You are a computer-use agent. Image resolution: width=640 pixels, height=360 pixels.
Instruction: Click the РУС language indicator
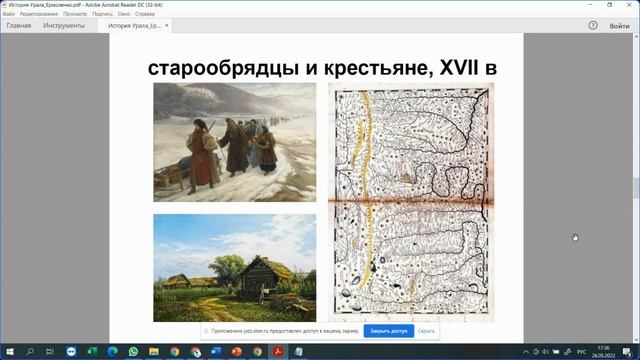pos(582,352)
